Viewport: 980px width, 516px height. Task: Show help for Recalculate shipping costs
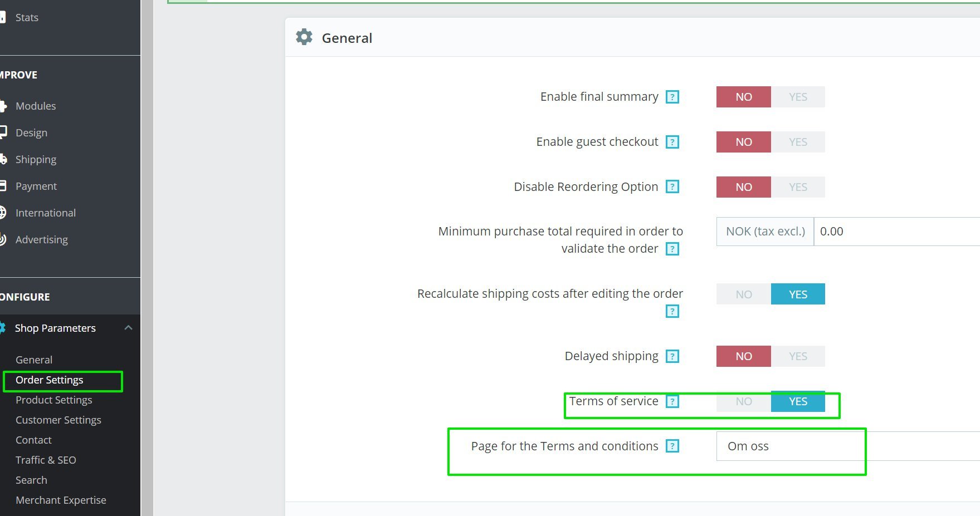pos(672,311)
